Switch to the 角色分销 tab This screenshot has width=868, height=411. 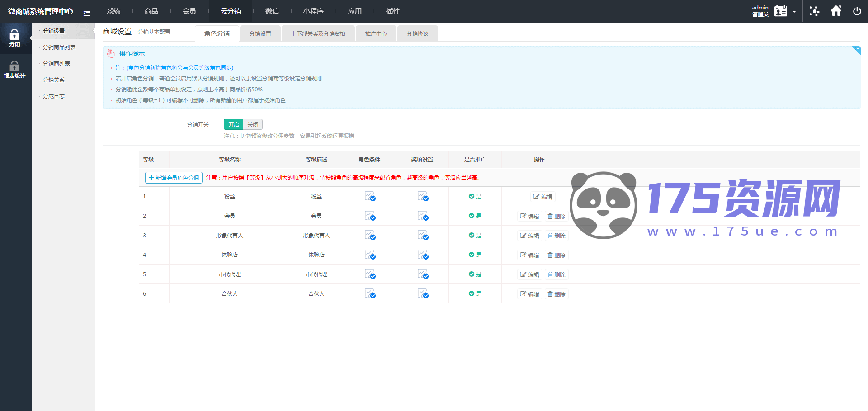click(x=217, y=33)
